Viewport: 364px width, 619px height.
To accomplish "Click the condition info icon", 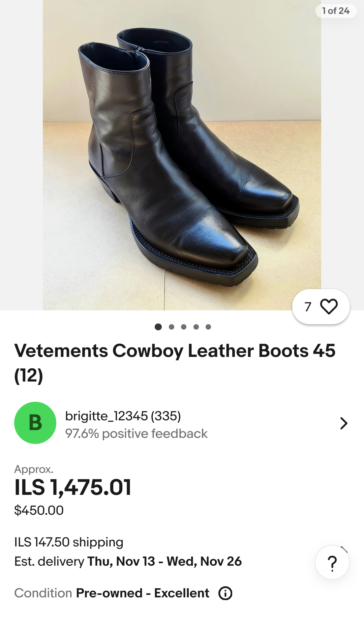I will pos(225,593).
